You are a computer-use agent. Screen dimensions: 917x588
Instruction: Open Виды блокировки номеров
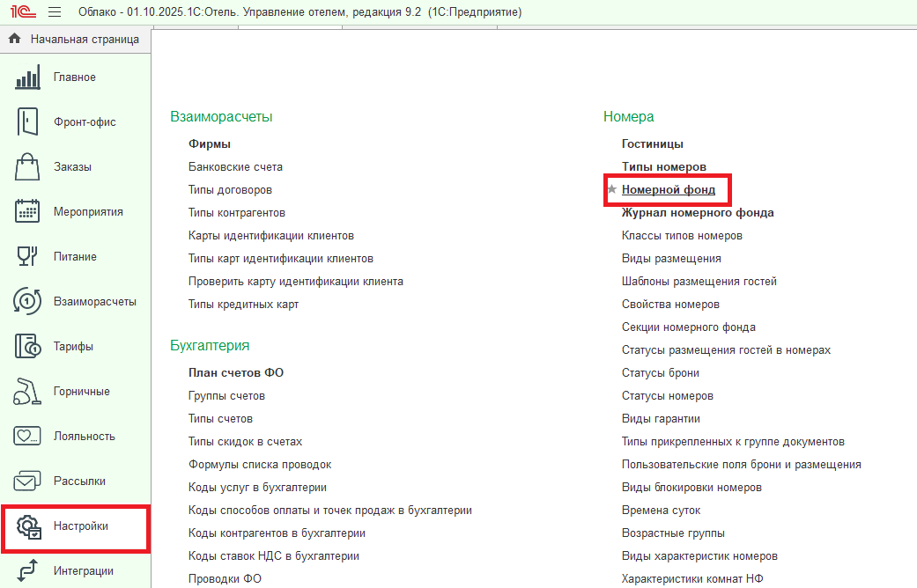(691, 487)
